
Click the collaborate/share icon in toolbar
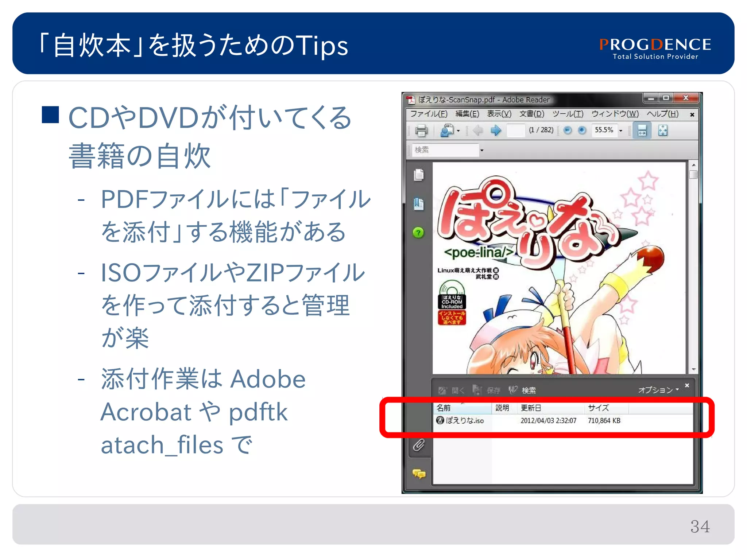click(x=447, y=130)
